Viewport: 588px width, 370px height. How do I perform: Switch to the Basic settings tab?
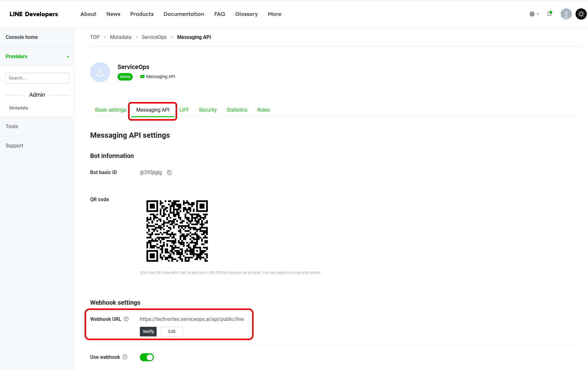click(x=111, y=110)
